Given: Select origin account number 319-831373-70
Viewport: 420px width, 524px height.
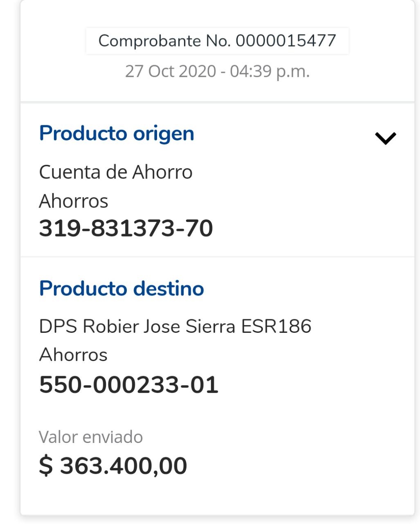Looking at the screenshot, I should (126, 228).
